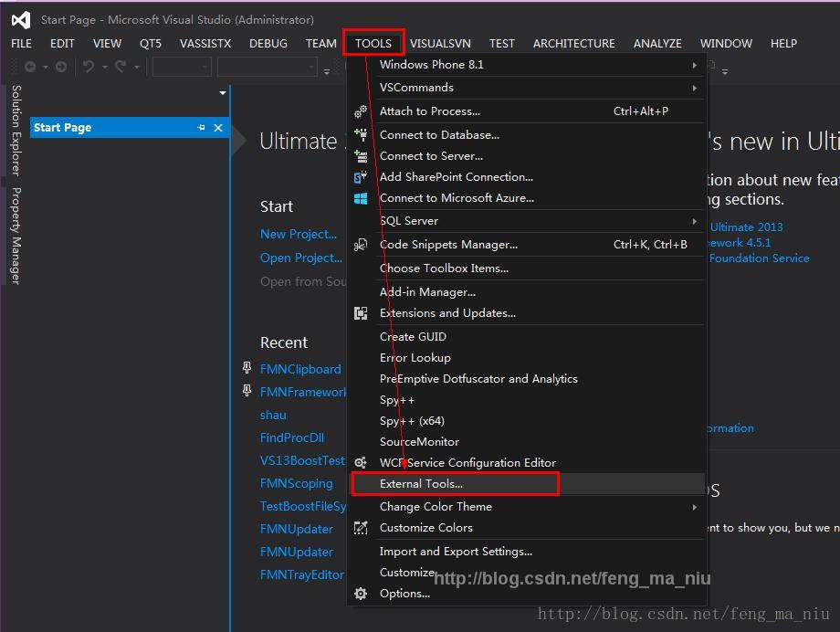Click the Add SharePoint Connection icon
Image resolution: width=840 pixels, height=632 pixels.
[x=361, y=177]
